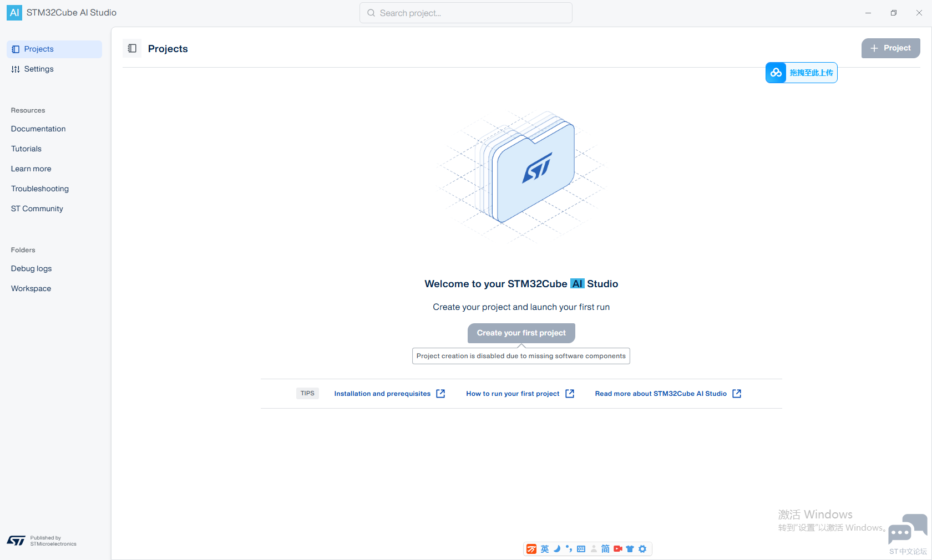Image resolution: width=932 pixels, height=560 pixels.
Task: Maximize or restore the application window
Action: coord(894,13)
